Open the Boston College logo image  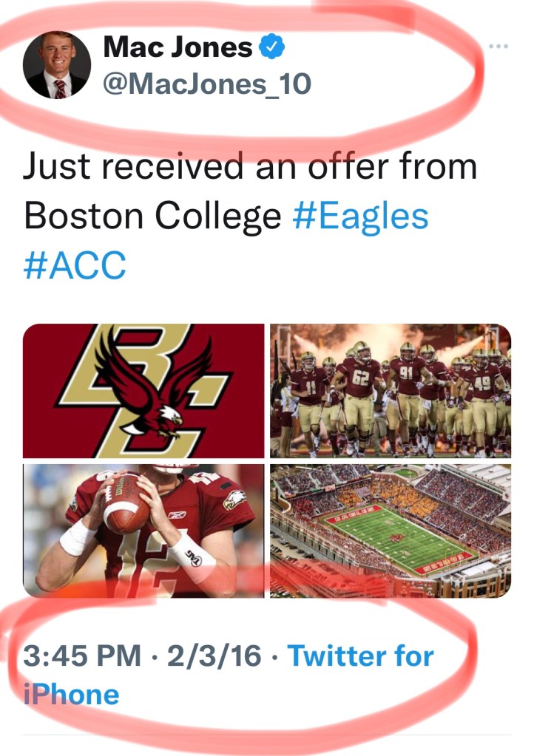(x=143, y=390)
